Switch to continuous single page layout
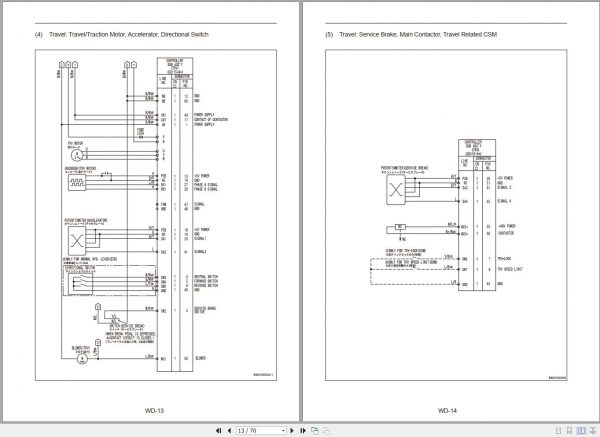 (x=569, y=431)
